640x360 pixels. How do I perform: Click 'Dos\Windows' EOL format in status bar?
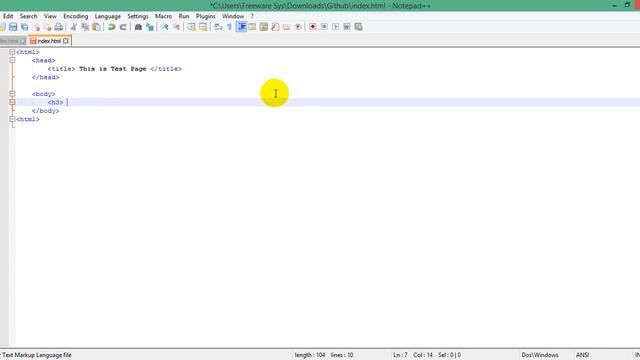tap(540, 355)
